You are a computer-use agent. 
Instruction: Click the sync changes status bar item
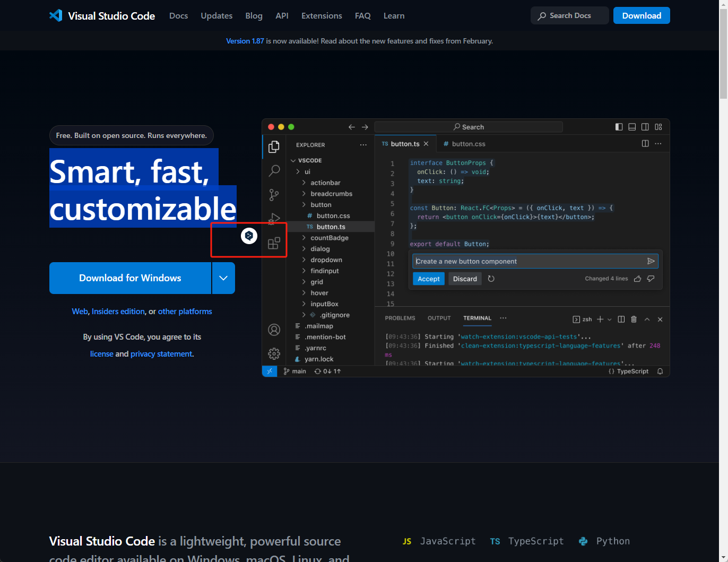click(327, 371)
